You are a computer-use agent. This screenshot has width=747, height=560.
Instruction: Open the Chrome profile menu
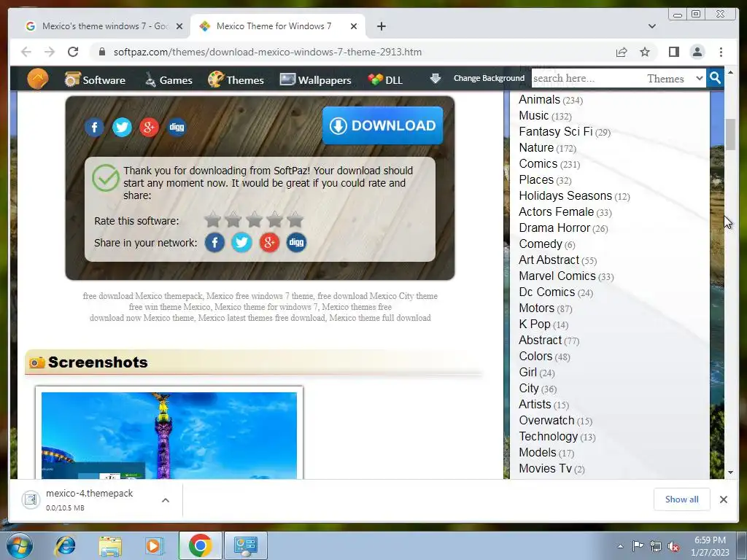pyautogui.click(x=697, y=52)
